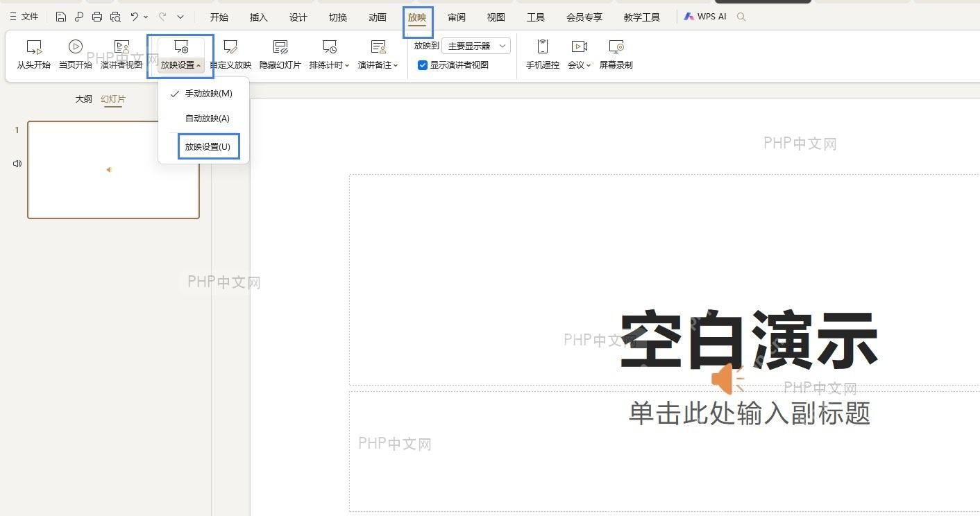Image resolution: width=980 pixels, height=516 pixels.
Task: Open the 审阅 ribbon tab
Action: tap(457, 17)
